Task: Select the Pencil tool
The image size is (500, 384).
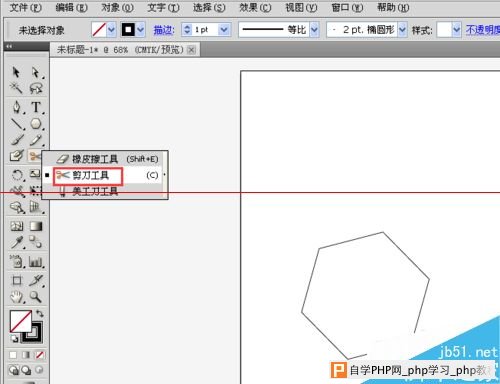Action: (x=36, y=140)
